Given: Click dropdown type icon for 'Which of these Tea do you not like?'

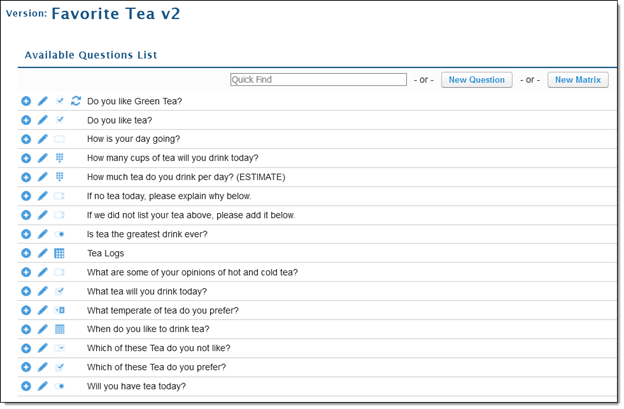Looking at the screenshot, I should pos(59,348).
